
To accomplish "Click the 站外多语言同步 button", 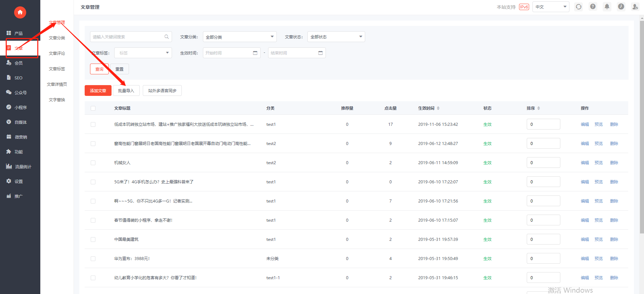I will (162, 90).
